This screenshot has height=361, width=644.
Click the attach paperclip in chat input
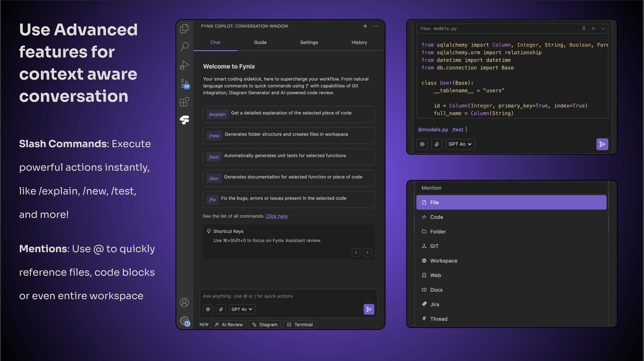(221, 309)
